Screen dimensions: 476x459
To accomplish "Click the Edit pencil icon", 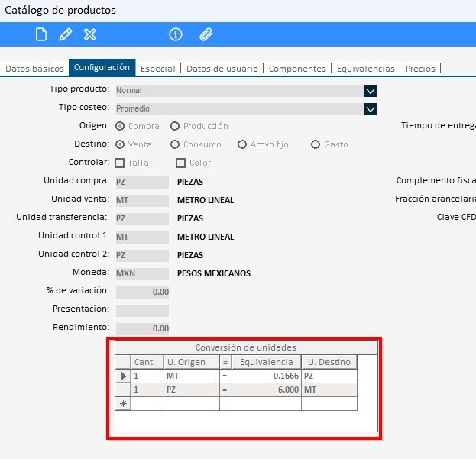I will tap(66, 34).
